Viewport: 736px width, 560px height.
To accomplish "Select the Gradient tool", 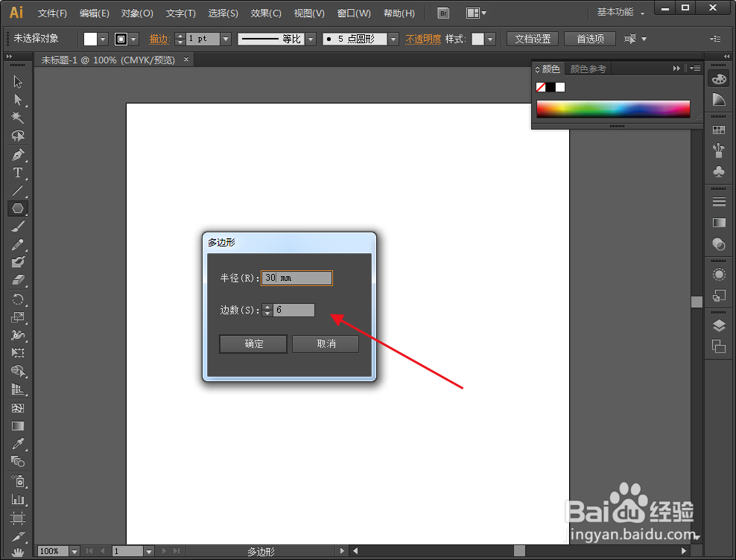I will pyautogui.click(x=18, y=426).
